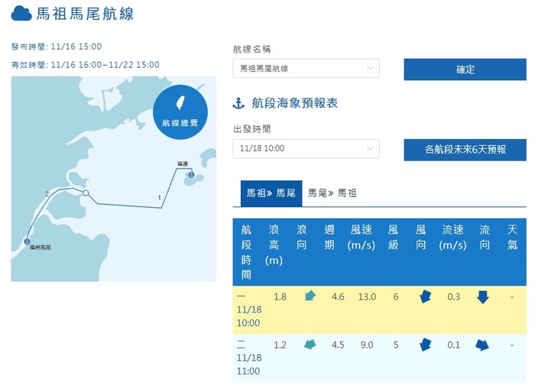Click the current direction arrow for 11/18 10:00
The height and width of the screenshot is (392, 535).
tap(482, 296)
